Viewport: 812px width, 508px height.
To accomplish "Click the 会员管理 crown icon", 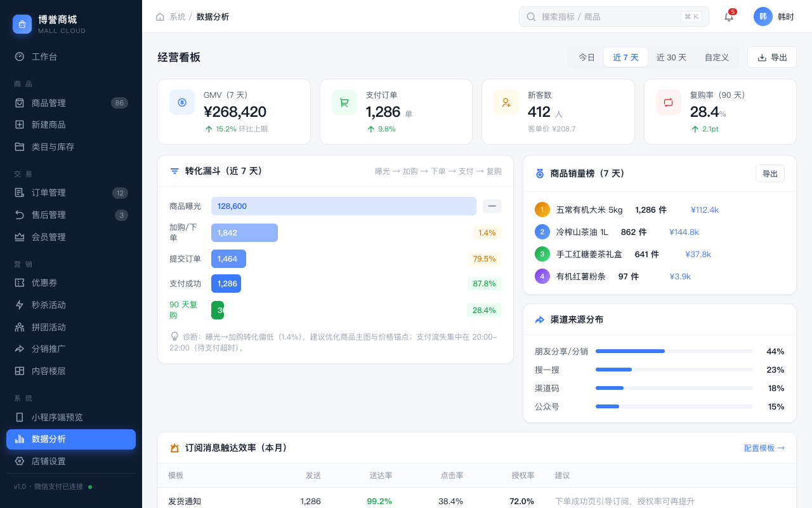I will pyautogui.click(x=20, y=237).
